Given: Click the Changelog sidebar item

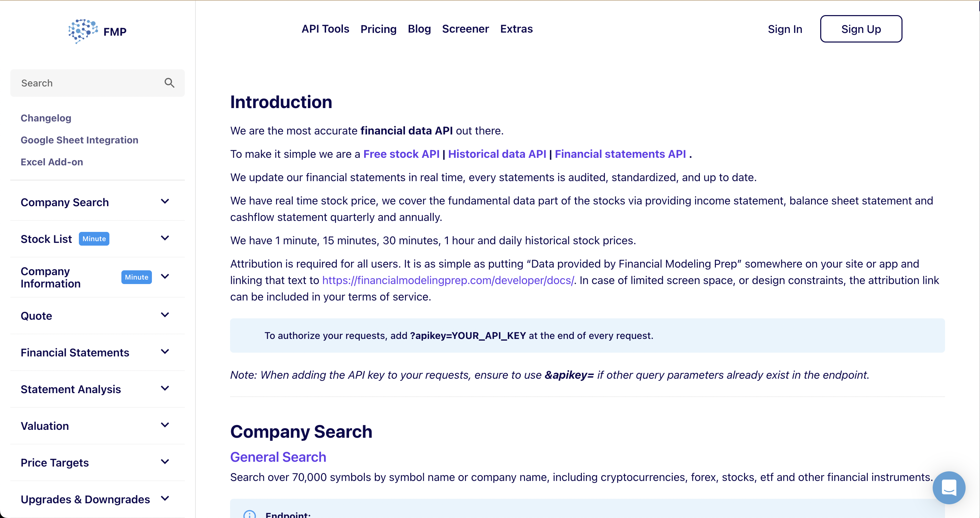Looking at the screenshot, I should pyautogui.click(x=46, y=118).
